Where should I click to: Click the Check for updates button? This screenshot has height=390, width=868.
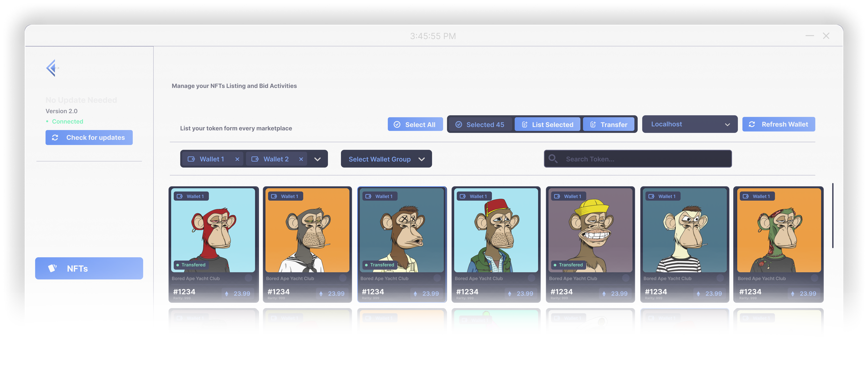(89, 138)
